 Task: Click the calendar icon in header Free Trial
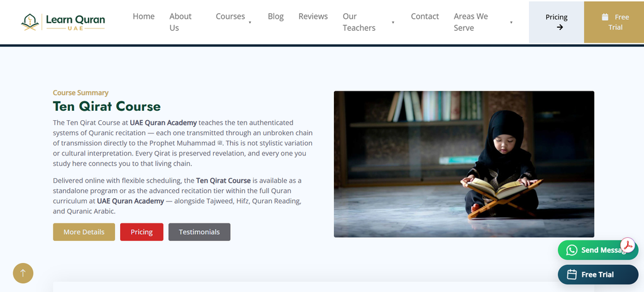tap(604, 17)
